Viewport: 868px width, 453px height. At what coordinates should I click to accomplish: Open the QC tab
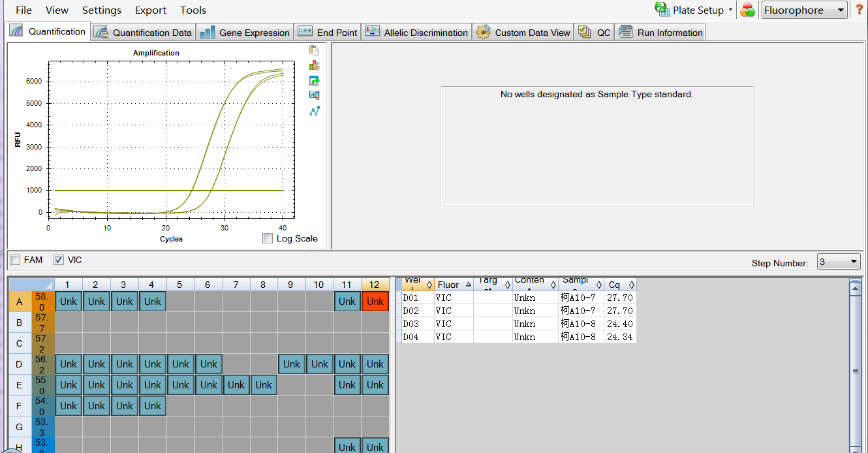click(x=595, y=33)
